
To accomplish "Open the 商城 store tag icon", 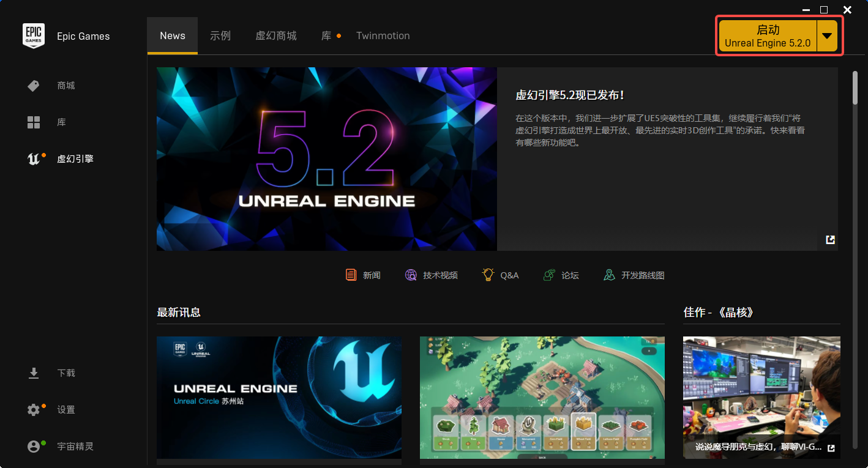I will coord(34,86).
